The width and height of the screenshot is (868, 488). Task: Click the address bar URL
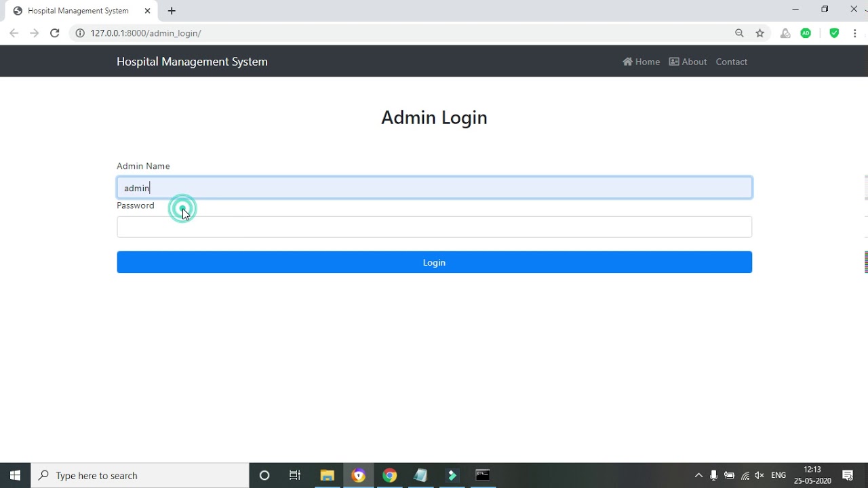click(x=146, y=33)
